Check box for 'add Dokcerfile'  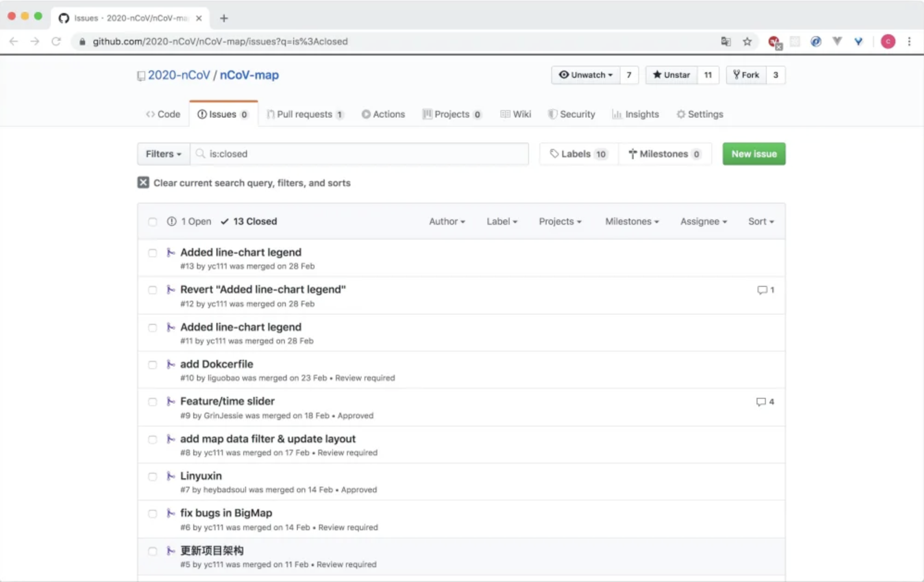point(153,365)
